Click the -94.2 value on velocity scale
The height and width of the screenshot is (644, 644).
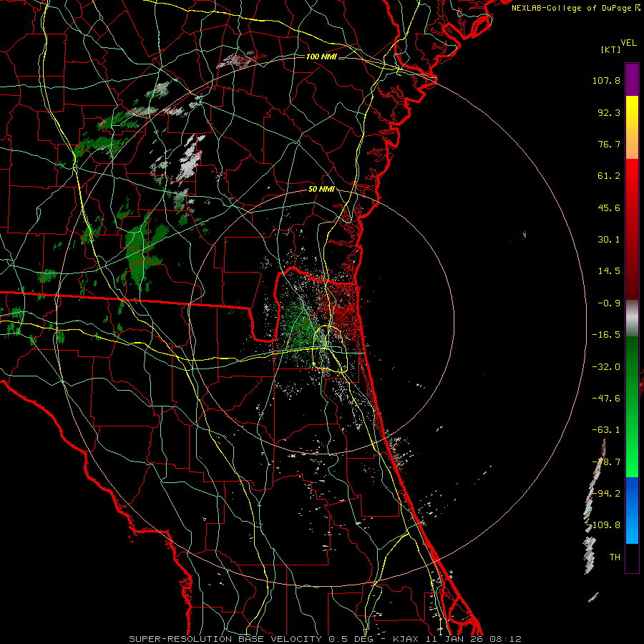[606, 493]
